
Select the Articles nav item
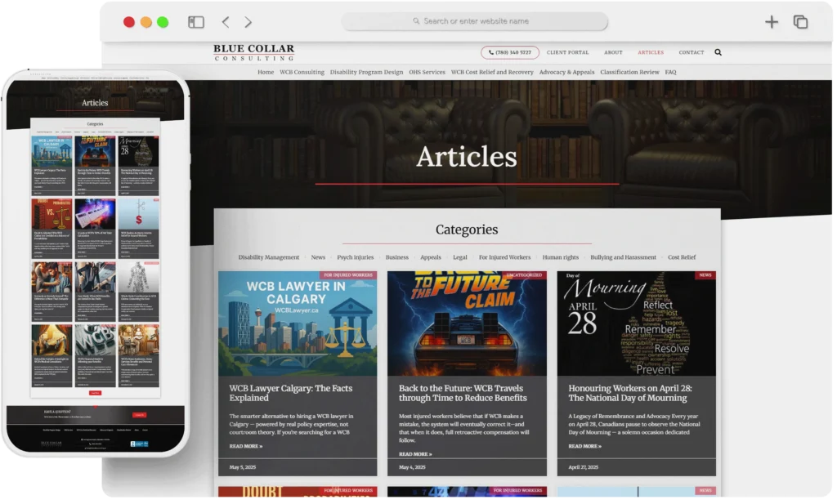pyautogui.click(x=651, y=52)
